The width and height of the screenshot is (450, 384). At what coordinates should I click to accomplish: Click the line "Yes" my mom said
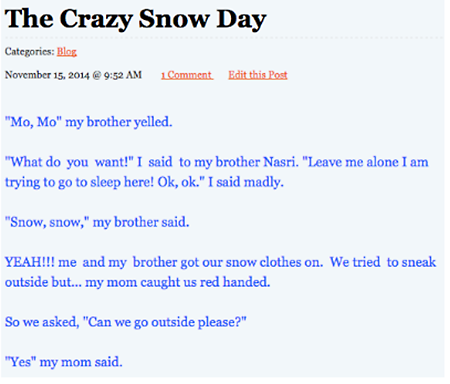[64, 362]
